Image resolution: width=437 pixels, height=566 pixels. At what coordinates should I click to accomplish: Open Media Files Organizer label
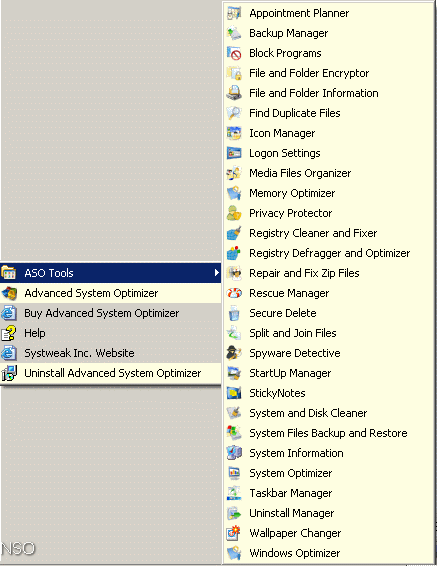coord(300,173)
